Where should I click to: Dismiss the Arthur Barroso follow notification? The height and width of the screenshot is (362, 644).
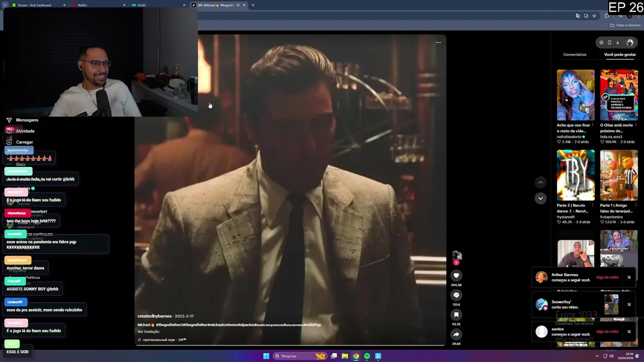[x=629, y=277]
